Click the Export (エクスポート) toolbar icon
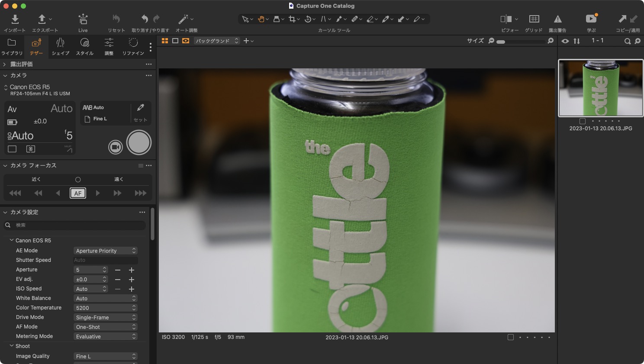644x364 pixels. pyautogui.click(x=42, y=19)
